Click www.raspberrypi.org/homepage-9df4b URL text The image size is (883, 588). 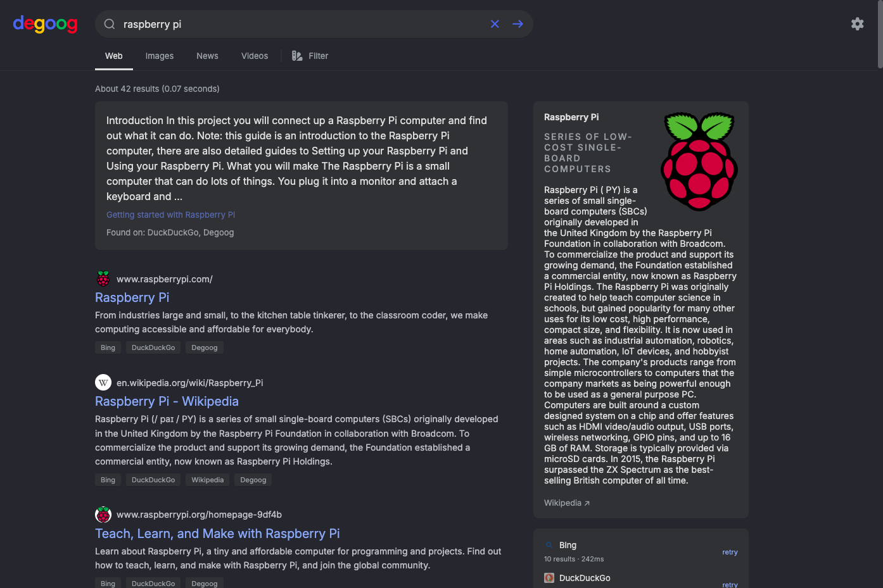tap(199, 515)
